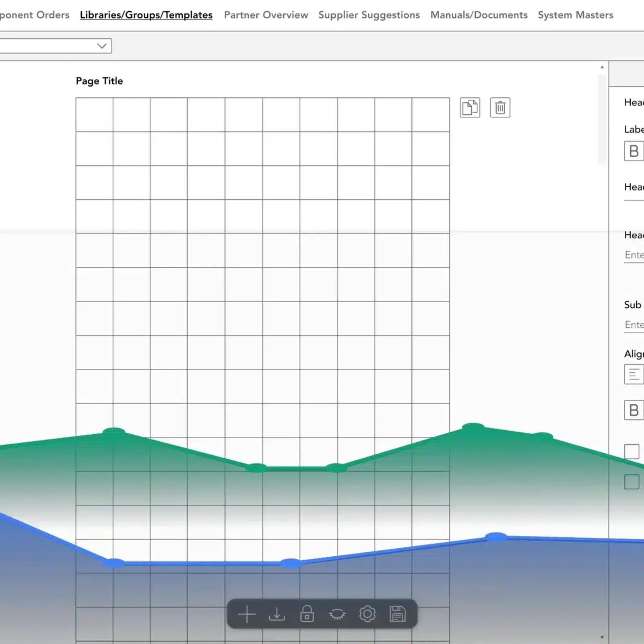
Task: Click the duplicate page icon
Action: pos(470,107)
